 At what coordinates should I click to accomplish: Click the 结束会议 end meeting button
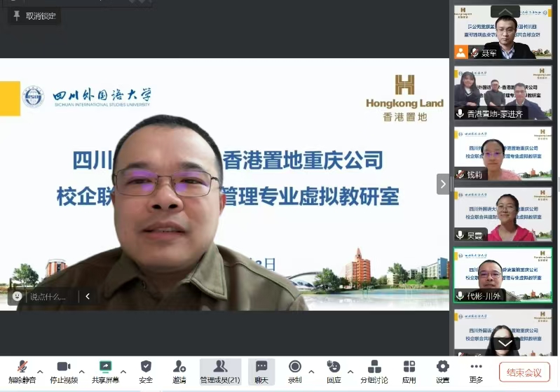524,372
